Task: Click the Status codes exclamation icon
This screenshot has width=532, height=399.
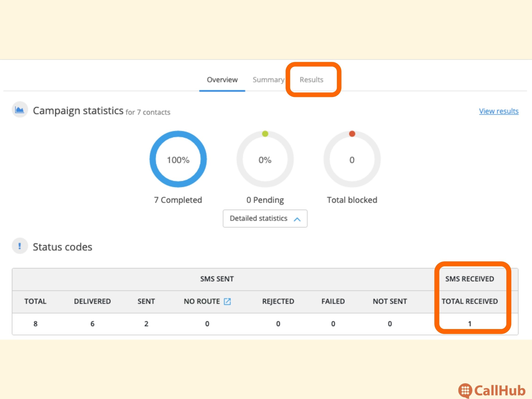Action: pos(20,246)
